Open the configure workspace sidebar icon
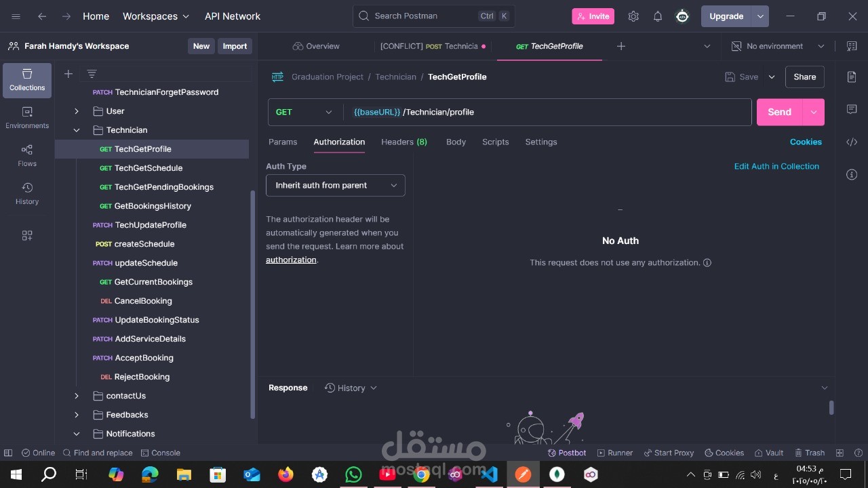This screenshot has width=868, height=488. 27,236
